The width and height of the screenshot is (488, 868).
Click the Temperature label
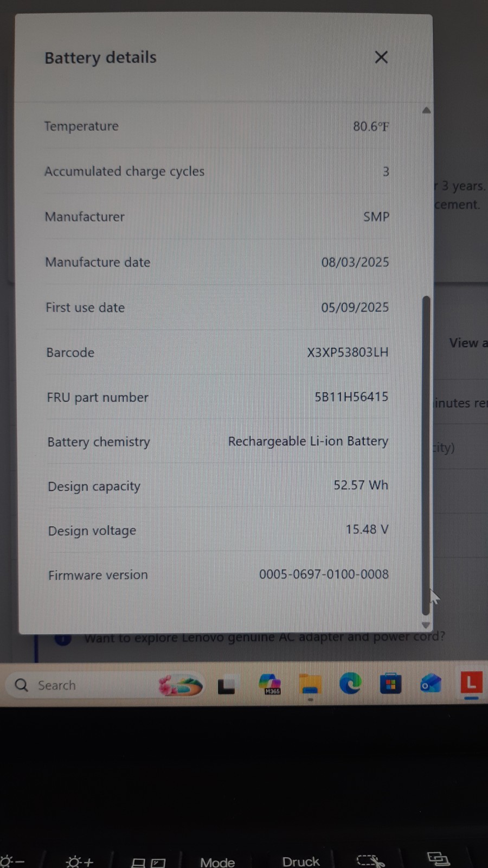pyautogui.click(x=81, y=126)
